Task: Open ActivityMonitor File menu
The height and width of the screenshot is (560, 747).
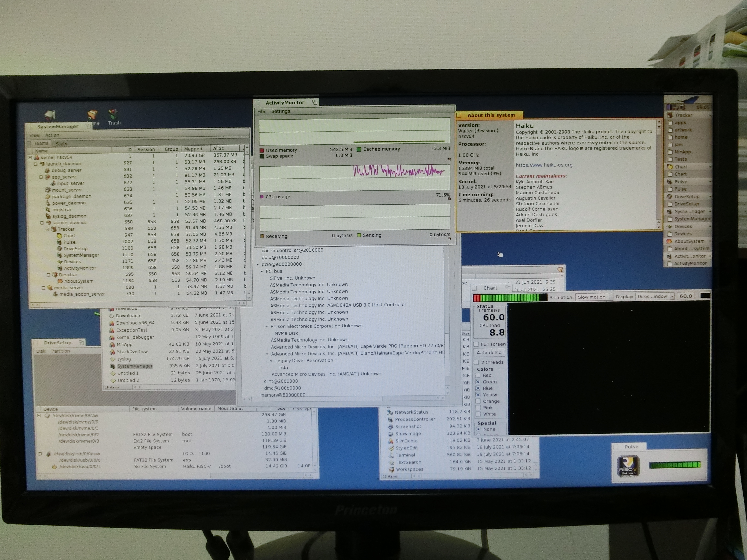Action: (261, 111)
